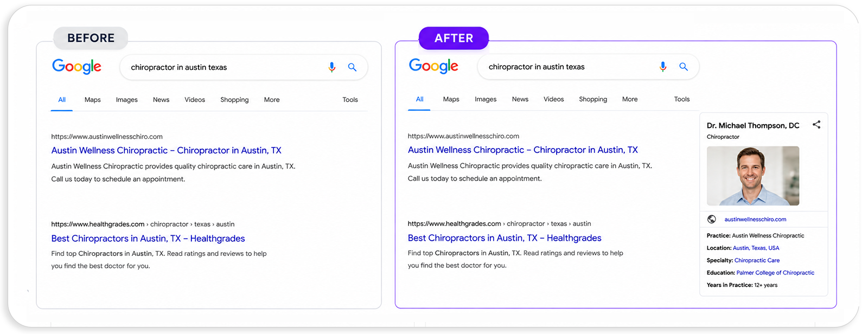Open Tools in the BEFORE panel
This screenshot has height=334, width=868.
pos(350,100)
